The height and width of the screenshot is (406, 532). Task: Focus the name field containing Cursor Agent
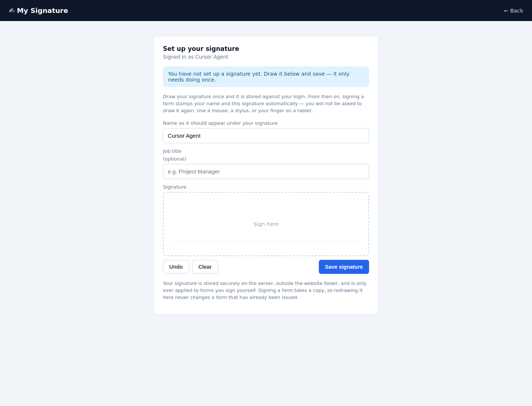point(266,136)
